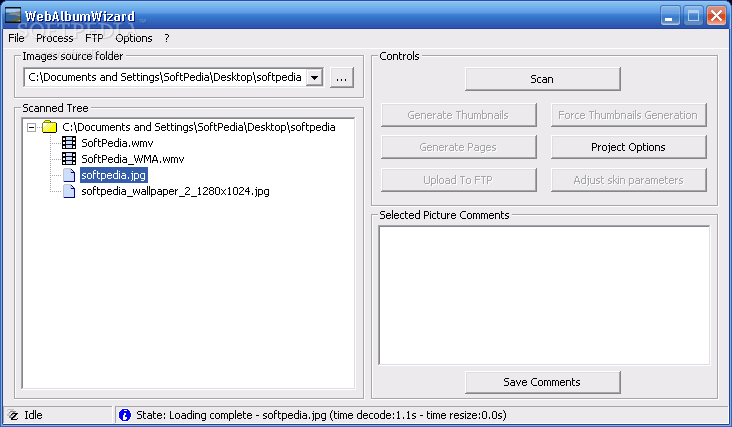
Task: Click the Idle status icon
Action: [13, 415]
